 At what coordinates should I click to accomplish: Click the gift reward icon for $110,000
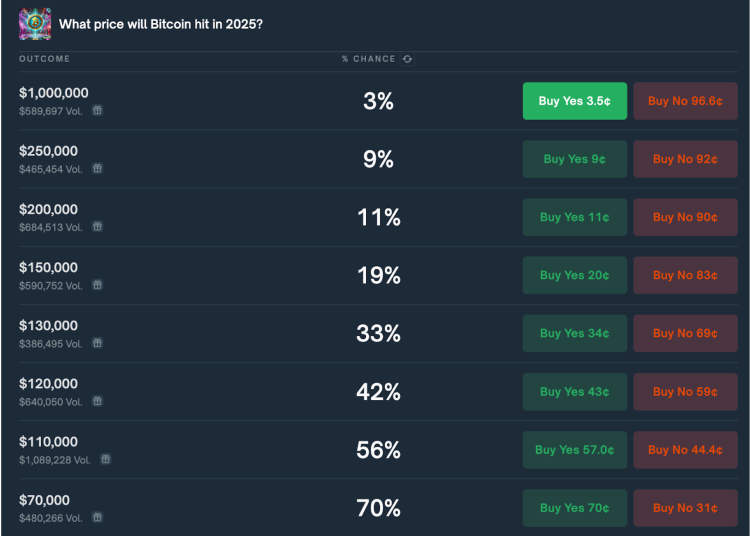pyautogui.click(x=106, y=459)
